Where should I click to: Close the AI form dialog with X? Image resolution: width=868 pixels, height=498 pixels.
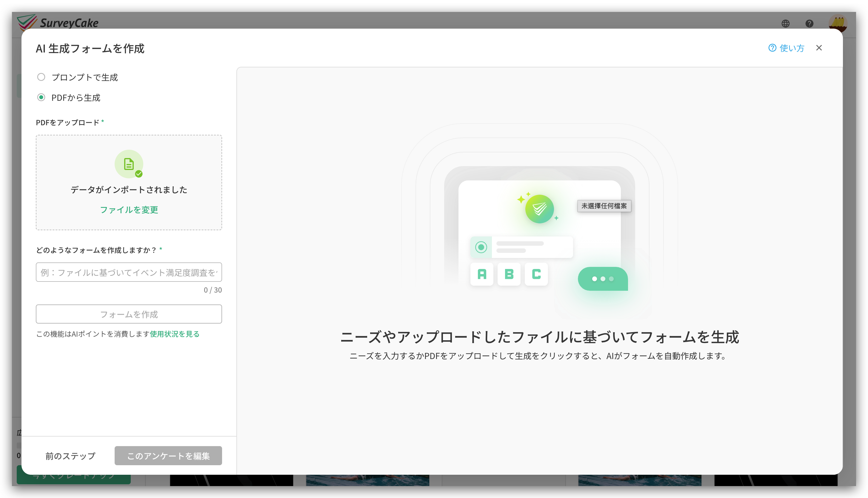819,48
